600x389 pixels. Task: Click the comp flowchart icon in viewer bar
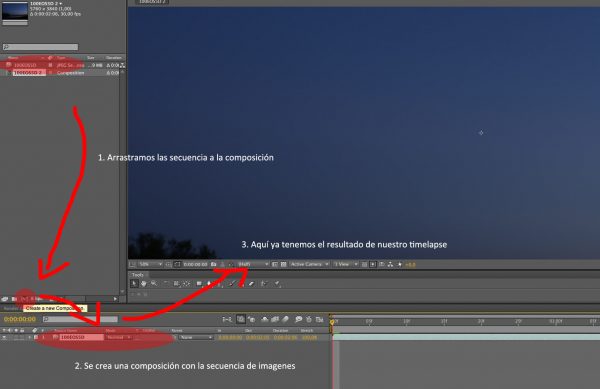point(390,264)
